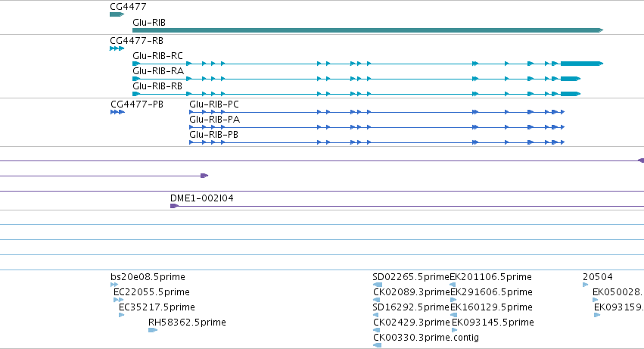644x349 pixels.
Task: Select the Glu-RIB-PC coding sequence label
Action: tap(214, 104)
